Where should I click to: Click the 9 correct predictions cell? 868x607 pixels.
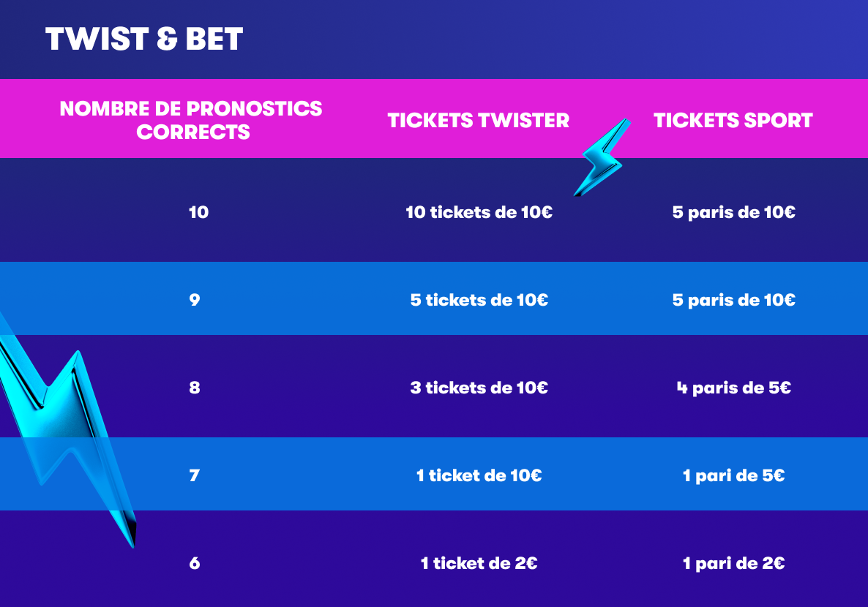[195, 300]
